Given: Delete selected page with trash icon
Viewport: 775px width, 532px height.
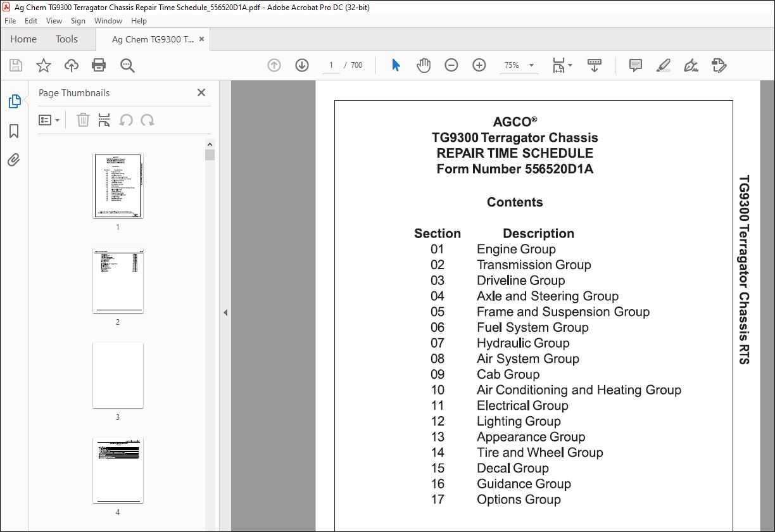Looking at the screenshot, I should point(83,120).
